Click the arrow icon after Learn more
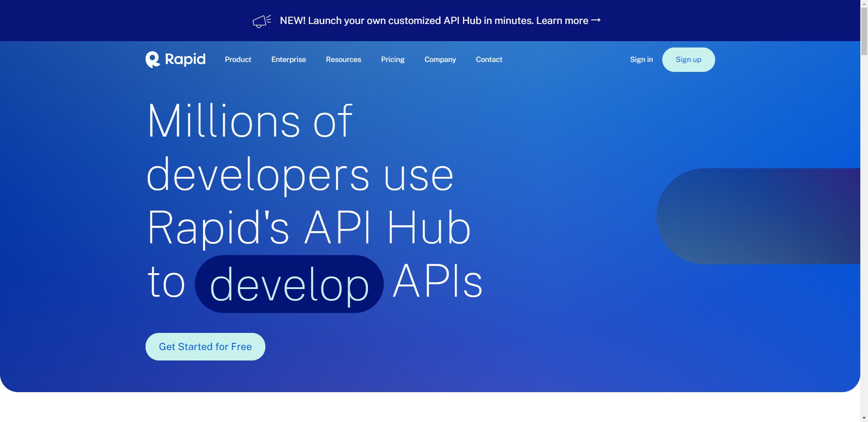The width and height of the screenshot is (868, 422). [595, 20]
